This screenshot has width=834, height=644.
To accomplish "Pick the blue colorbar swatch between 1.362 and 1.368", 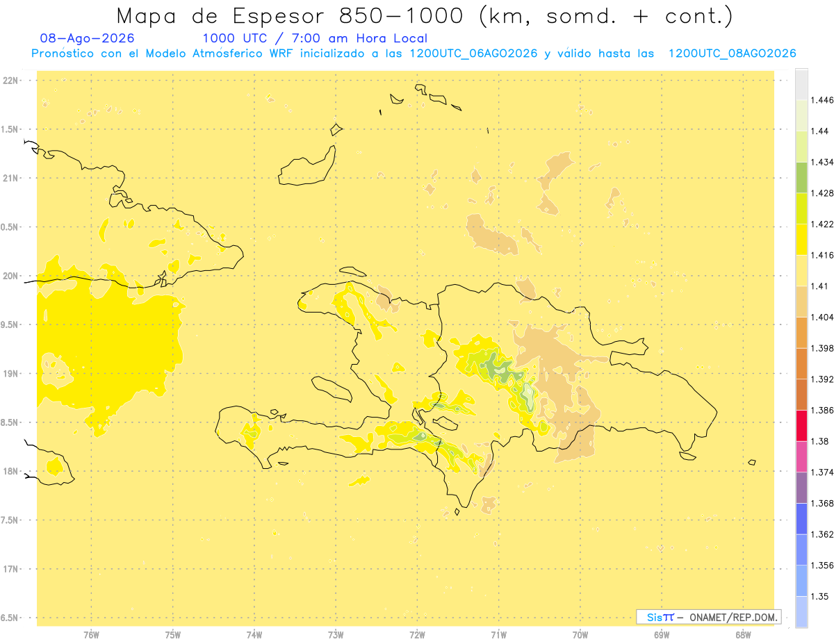I will pos(801,519).
